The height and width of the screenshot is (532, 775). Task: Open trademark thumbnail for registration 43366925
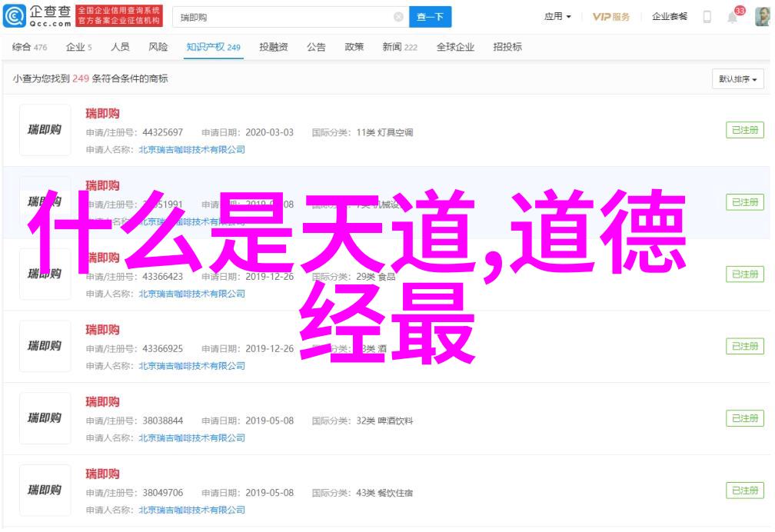click(45, 346)
